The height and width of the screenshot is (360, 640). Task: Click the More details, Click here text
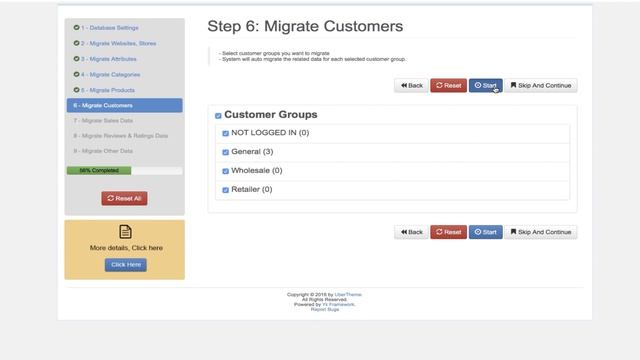pos(126,248)
